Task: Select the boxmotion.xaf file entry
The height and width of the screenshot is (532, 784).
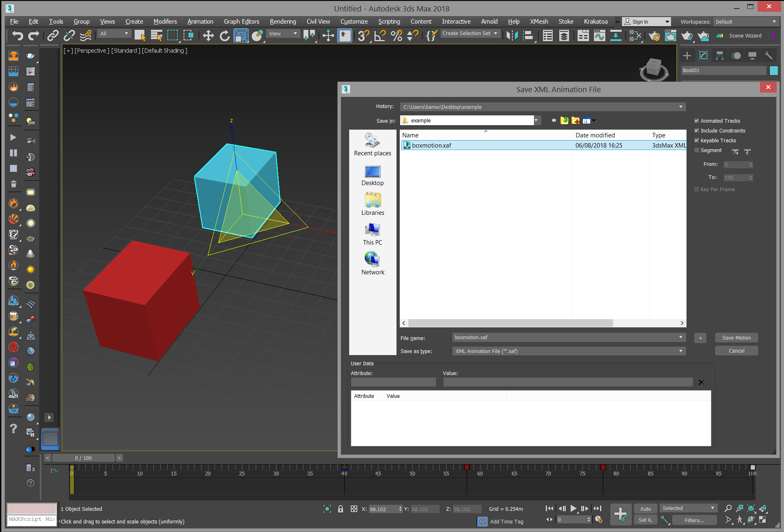Action: [432, 145]
